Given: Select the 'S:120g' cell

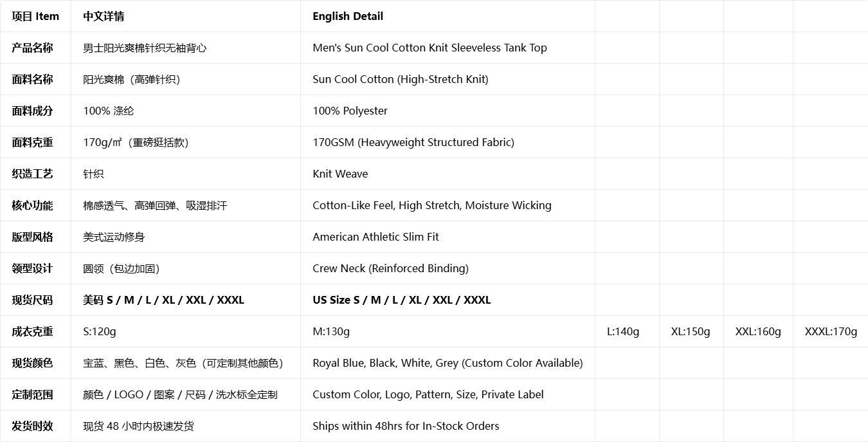Looking at the screenshot, I should click(186, 331).
